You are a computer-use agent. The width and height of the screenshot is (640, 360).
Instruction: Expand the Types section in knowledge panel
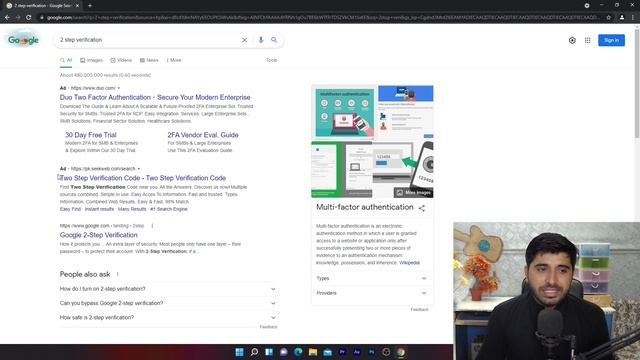(x=372, y=278)
